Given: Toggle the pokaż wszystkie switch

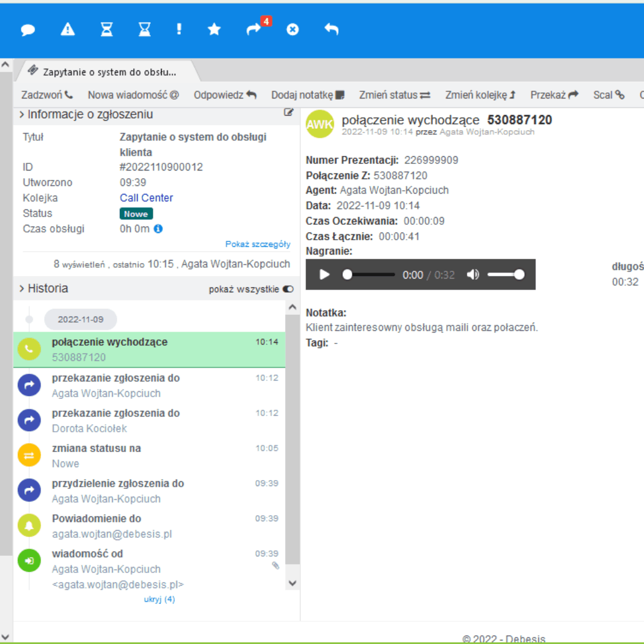Looking at the screenshot, I should click(x=288, y=289).
